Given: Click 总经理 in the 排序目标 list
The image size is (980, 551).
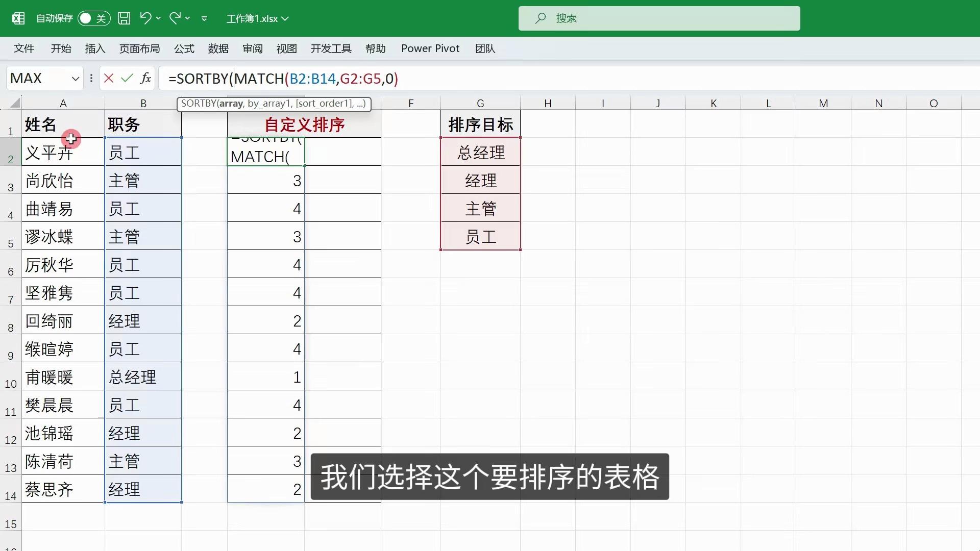Looking at the screenshot, I should click(480, 152).
